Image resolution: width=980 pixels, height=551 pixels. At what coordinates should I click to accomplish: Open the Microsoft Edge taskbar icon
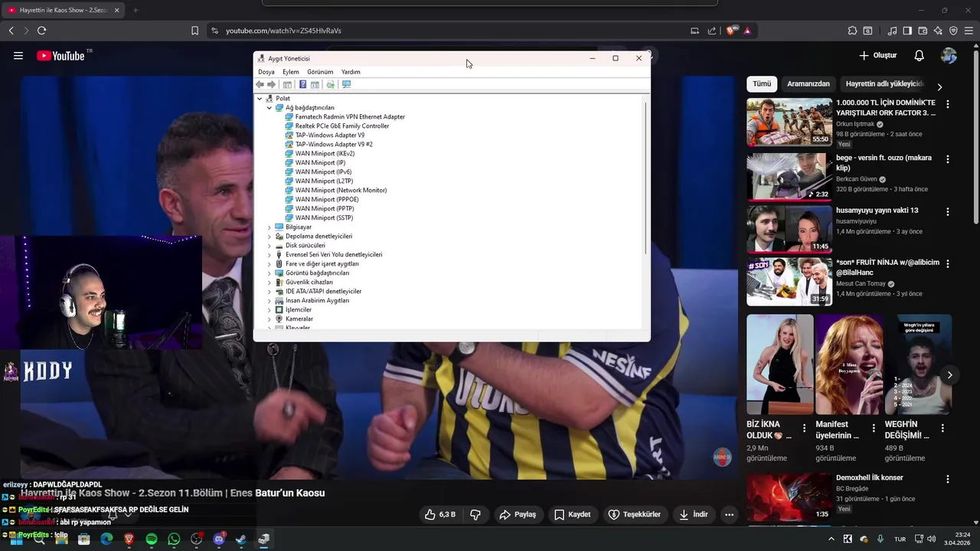106,540
